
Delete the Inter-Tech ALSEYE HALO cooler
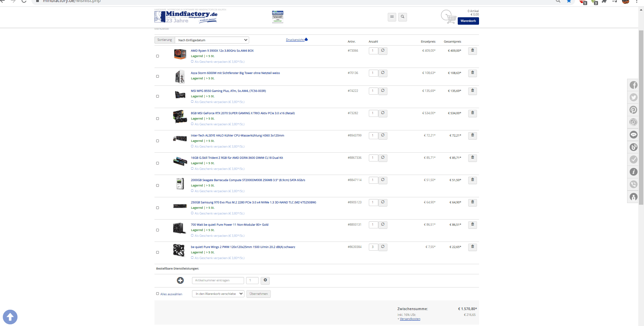[x=472, y=135]
